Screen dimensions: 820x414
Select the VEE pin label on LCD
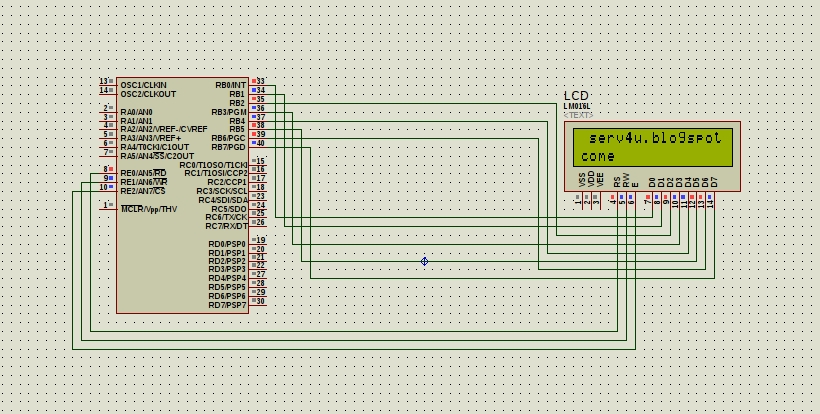tap(600, 179)
